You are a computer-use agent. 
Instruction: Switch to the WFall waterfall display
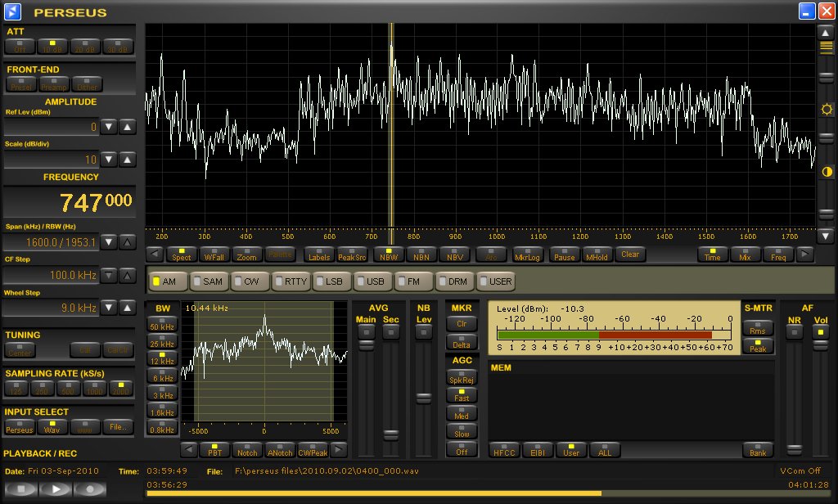[x=214, y=254]
